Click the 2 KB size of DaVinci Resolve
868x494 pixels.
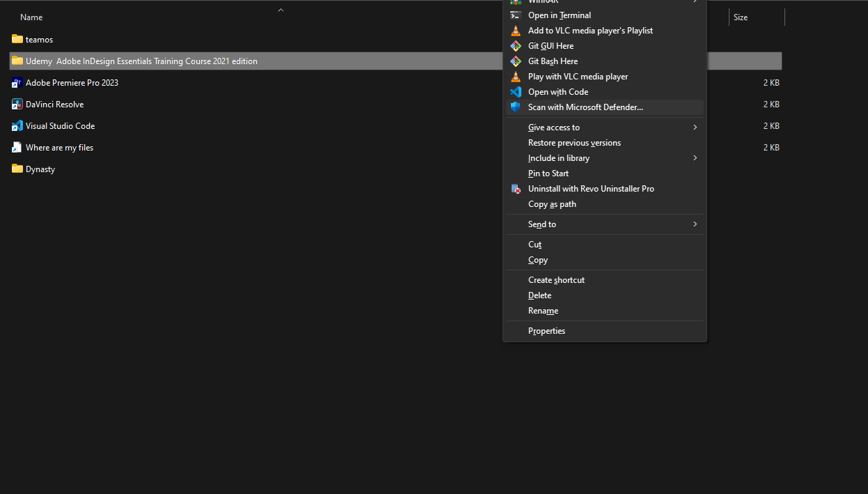(x=771, y=105)
